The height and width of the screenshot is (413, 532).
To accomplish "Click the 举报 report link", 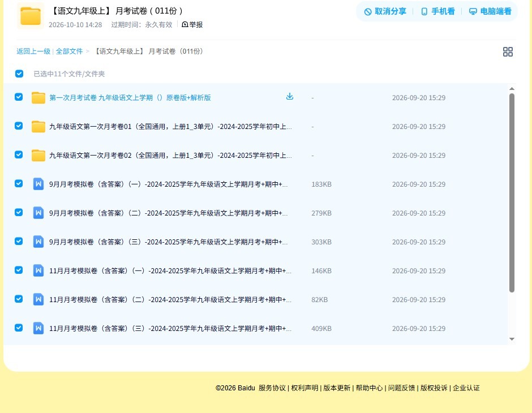I will [x=192, y=24].
